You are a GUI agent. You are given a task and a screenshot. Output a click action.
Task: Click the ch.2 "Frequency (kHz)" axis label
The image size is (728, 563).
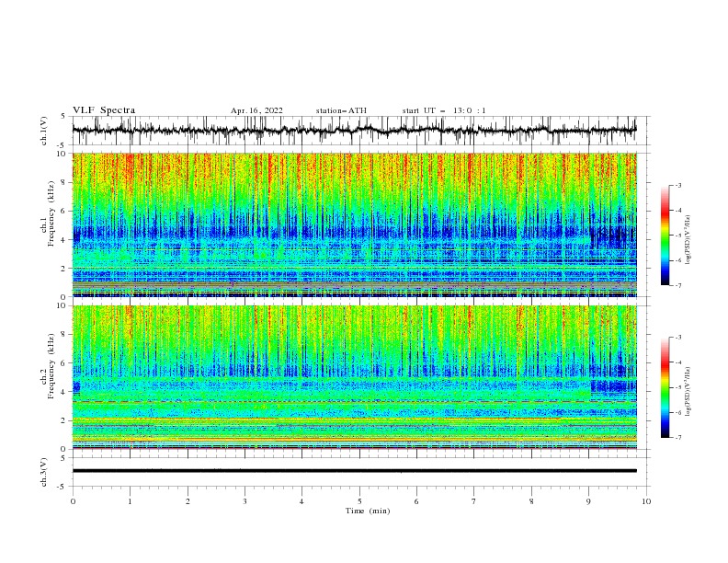[x=51, y=365]
